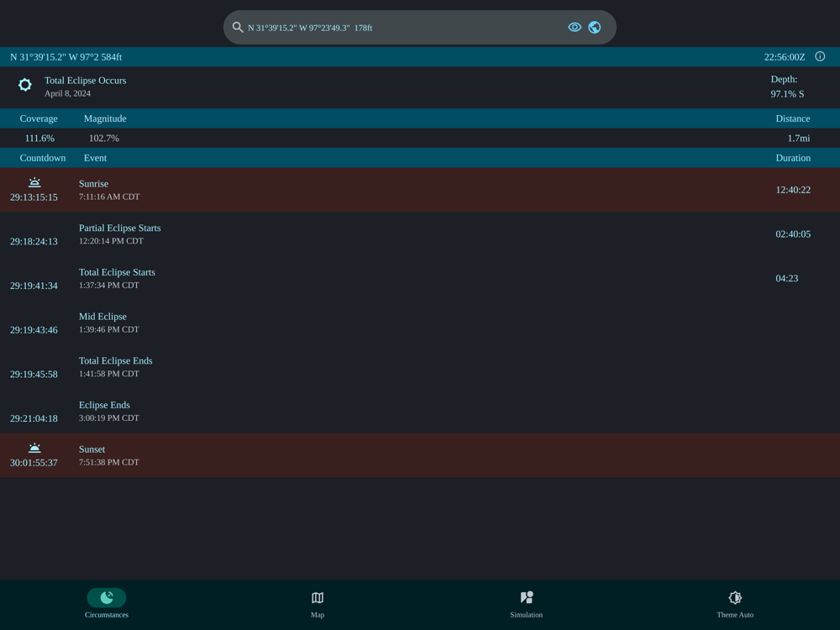Focus the coordinates search field
Screen dimensions: 840x630
419,28
